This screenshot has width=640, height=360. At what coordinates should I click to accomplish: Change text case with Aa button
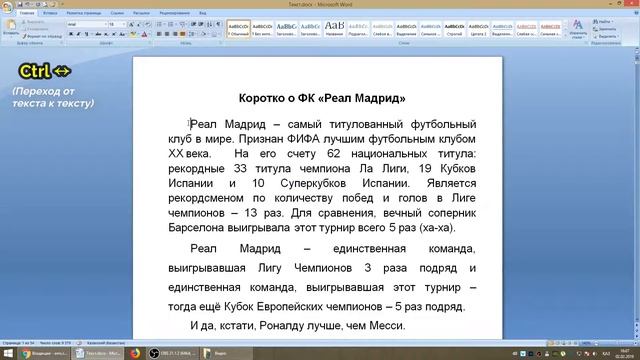(122, 34)
